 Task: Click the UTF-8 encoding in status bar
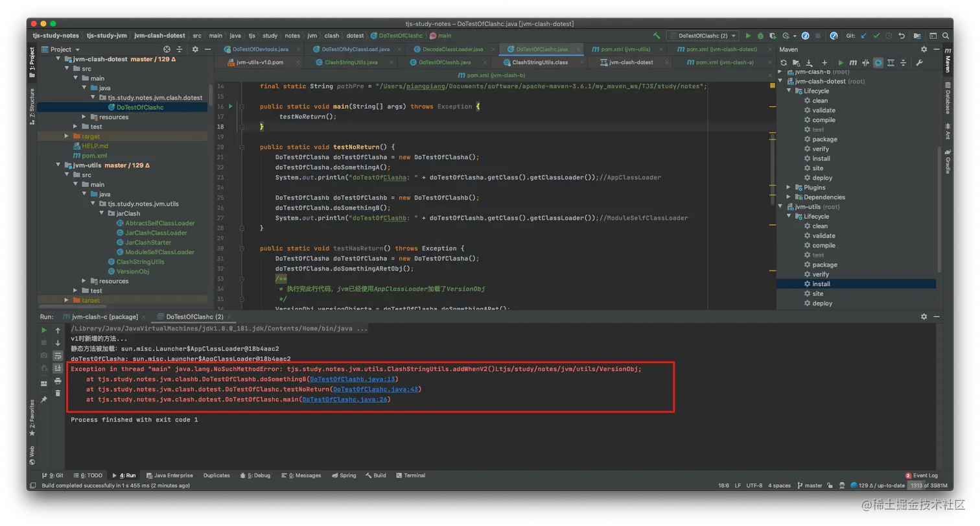(754, 485)
